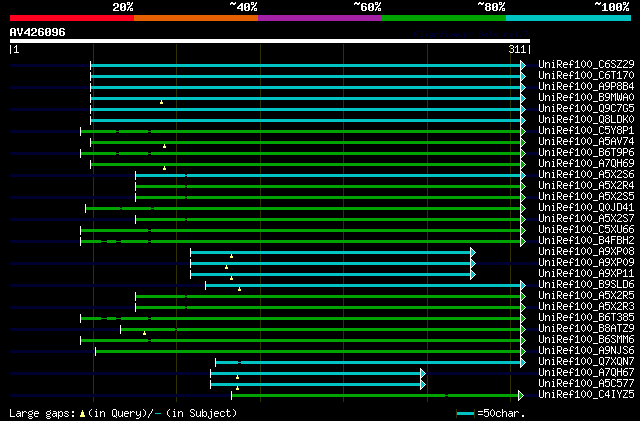Click the cyan end arrowhead of the A9XP08 hit
The image size is (640, 421).
pyautogui.click(x=473, y=252)
